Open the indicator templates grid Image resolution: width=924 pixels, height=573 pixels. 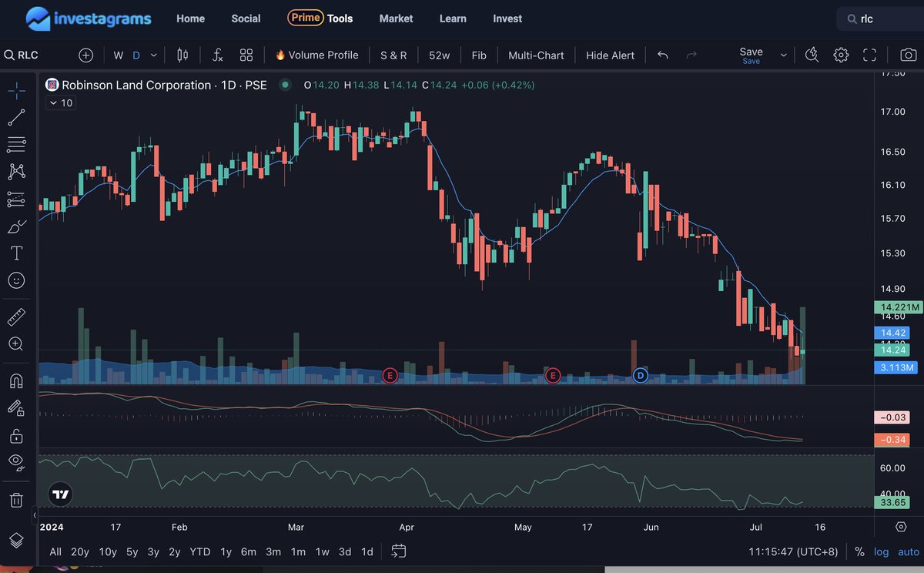coord(246,55)
